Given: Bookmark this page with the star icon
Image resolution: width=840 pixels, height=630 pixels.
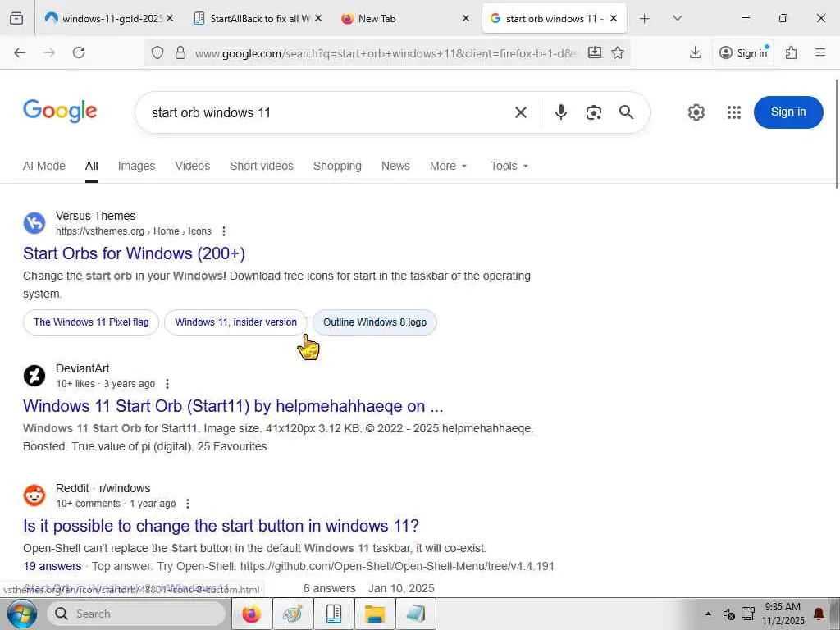Looking at the screenshot, I should 618,52.
